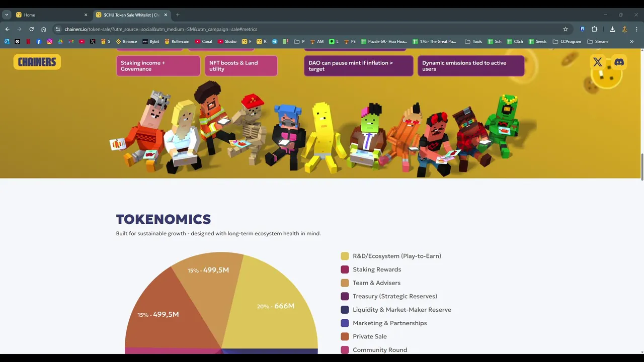Open the Facebook bookmark icon
This screenshot has height=362, width=644.
click(39, 42)
